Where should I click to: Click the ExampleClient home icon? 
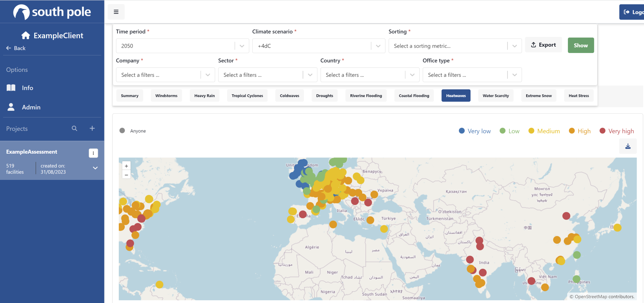pos(26,36)
